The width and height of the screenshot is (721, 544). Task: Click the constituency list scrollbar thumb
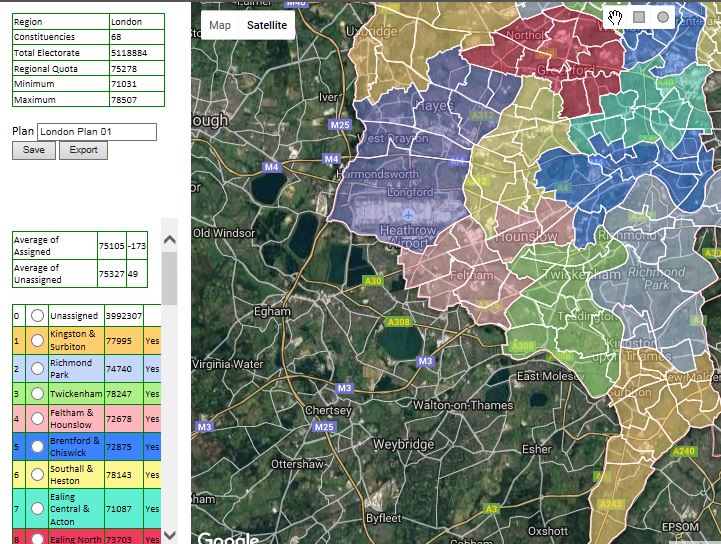[170, 278]
